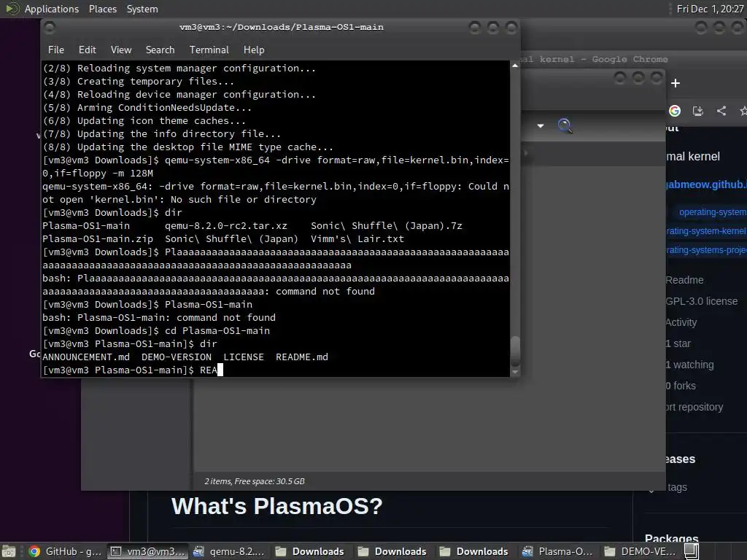Switch to the vm3@vm3 terminal taskbar button
The image size is (747, 560).
147,551
